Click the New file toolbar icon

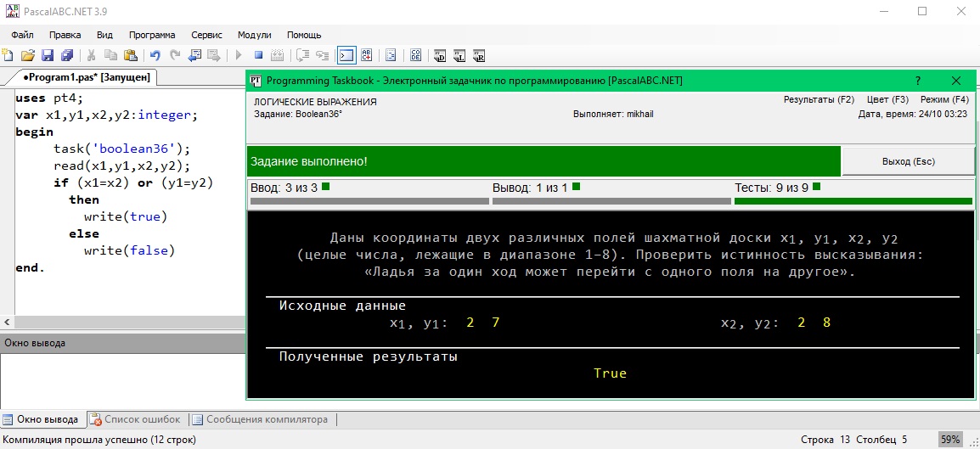(8, 56)
